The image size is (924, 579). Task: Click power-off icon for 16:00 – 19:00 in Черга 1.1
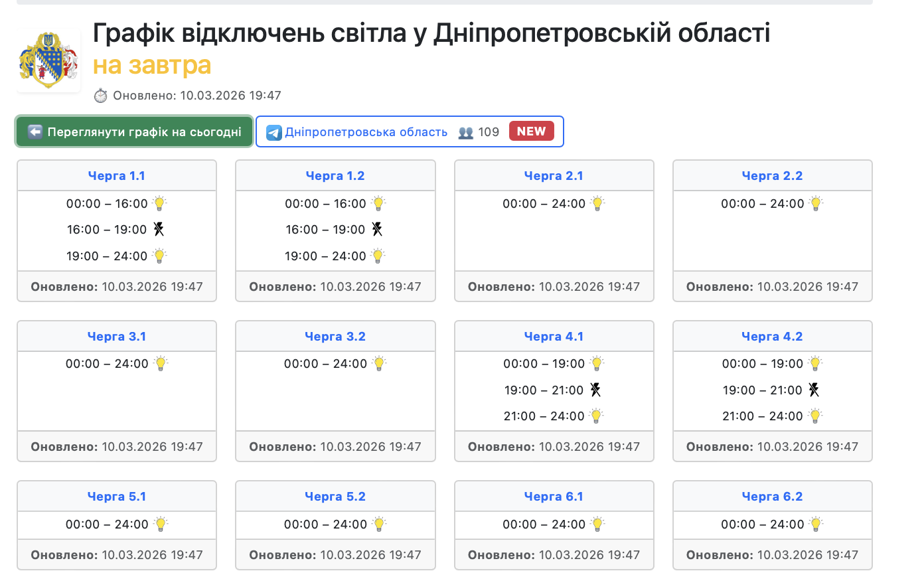159,229
